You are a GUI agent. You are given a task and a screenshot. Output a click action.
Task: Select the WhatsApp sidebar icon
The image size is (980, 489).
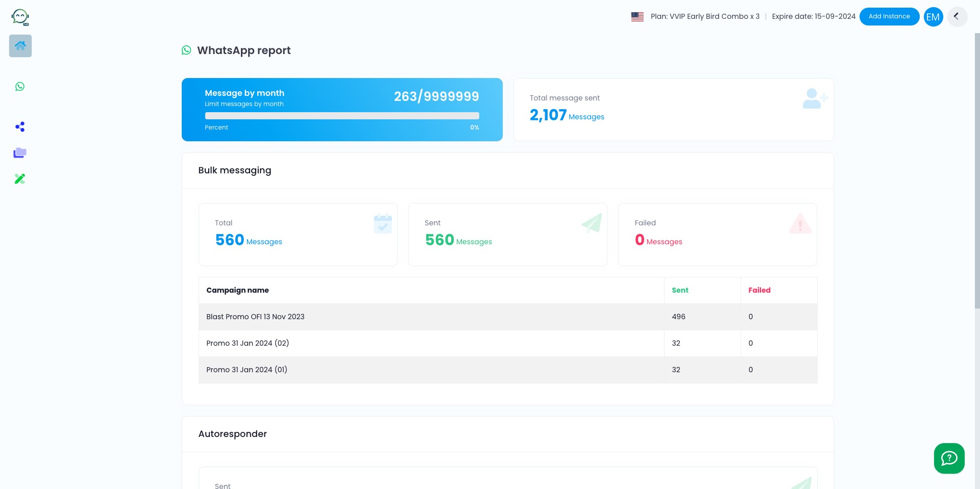(20, 87)
